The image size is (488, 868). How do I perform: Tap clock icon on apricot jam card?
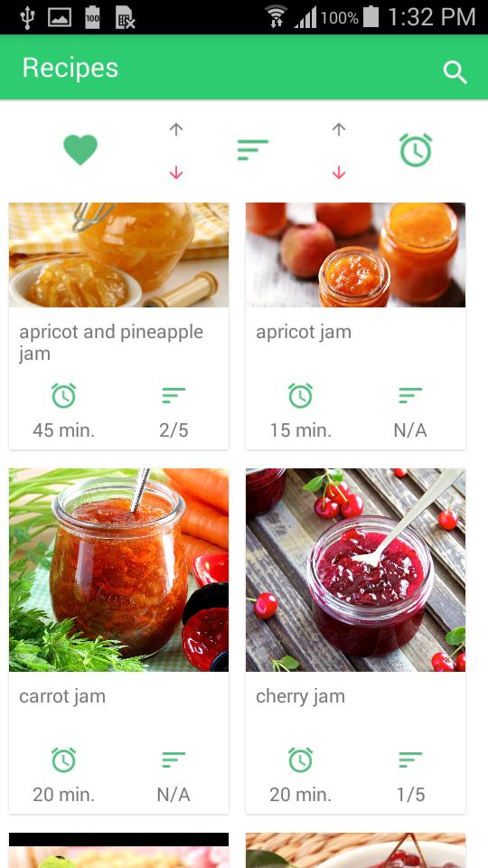[300, 395]
